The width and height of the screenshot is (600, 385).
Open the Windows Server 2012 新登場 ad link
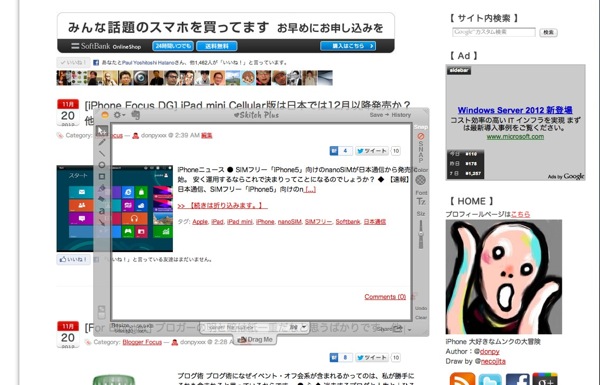(x=515, y=110)
